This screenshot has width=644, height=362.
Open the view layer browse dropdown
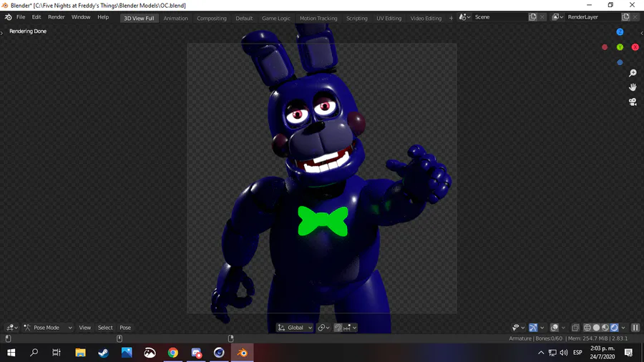(557, 17)
